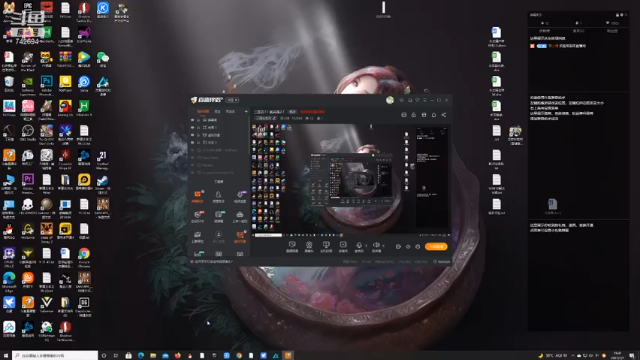Click the Windows taskbar search box

click(x=55, y=356)
